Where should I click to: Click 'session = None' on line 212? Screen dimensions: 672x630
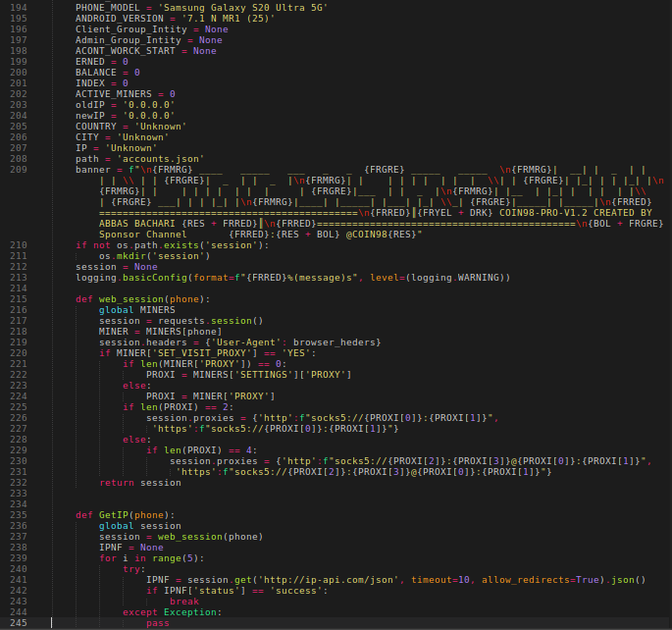tap(117, 267)
